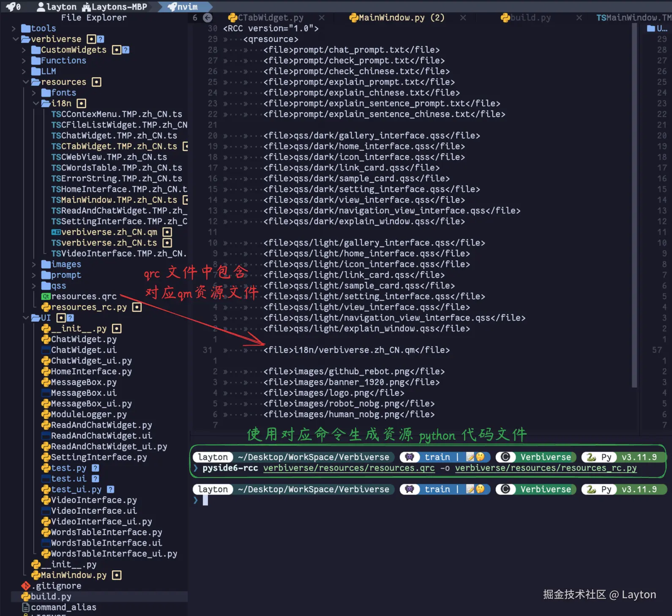This screenshot has height=616, width=672.
Task: Click the qresource opening tag line
Action: coord(271,39)
